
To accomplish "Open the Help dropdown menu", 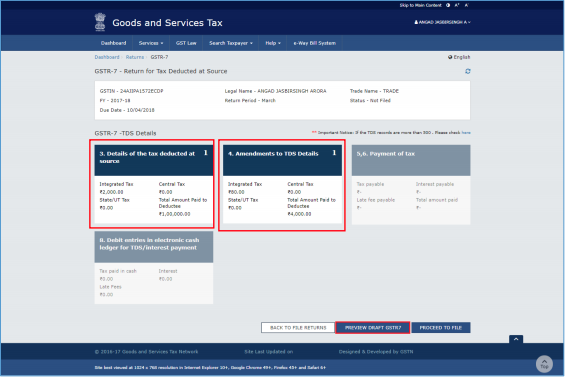I will [273, 43].
